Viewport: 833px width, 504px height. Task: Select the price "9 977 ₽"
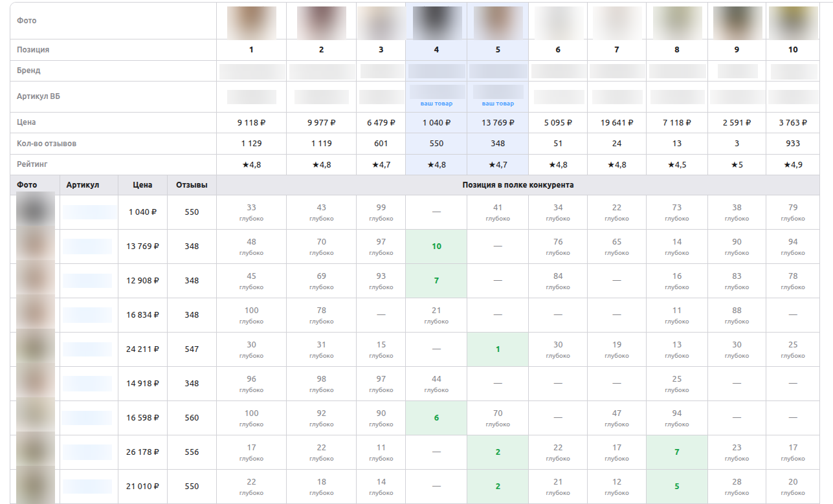321,122
